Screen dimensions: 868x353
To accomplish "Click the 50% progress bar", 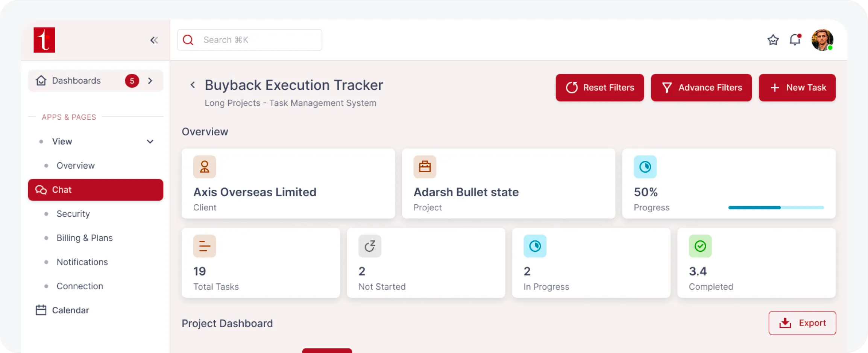I will 776,208.
